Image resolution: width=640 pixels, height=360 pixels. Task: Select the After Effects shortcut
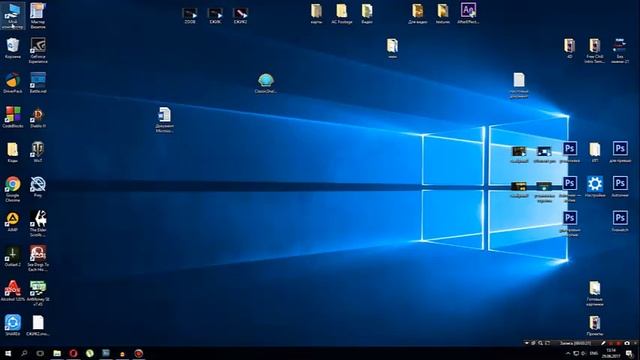(468, 13)
